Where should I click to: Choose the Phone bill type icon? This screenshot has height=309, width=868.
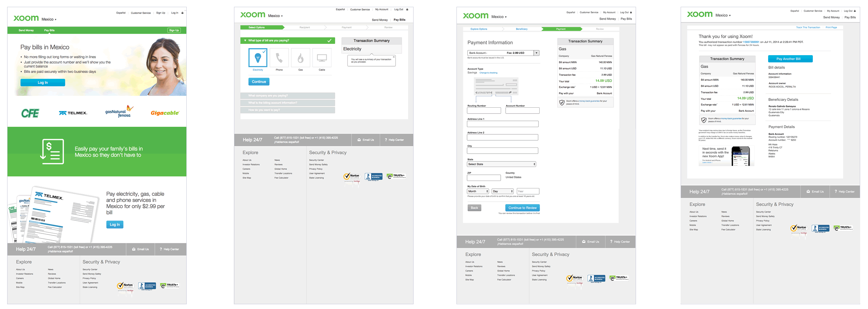(279, 58)
